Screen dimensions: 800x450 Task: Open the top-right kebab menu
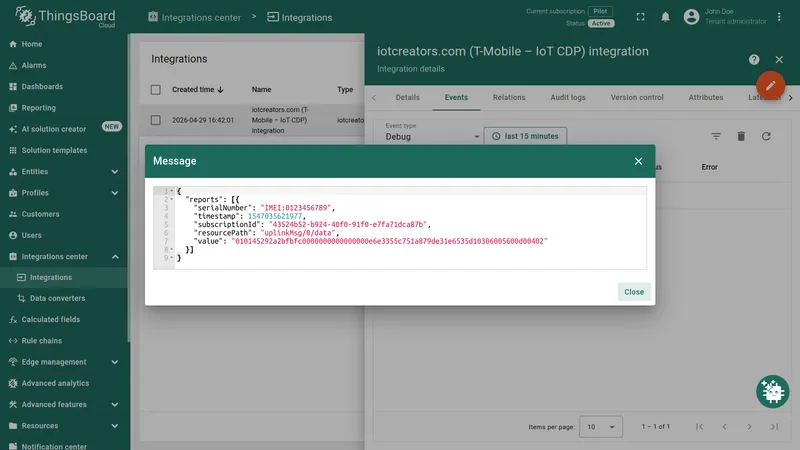pos(779,17)
